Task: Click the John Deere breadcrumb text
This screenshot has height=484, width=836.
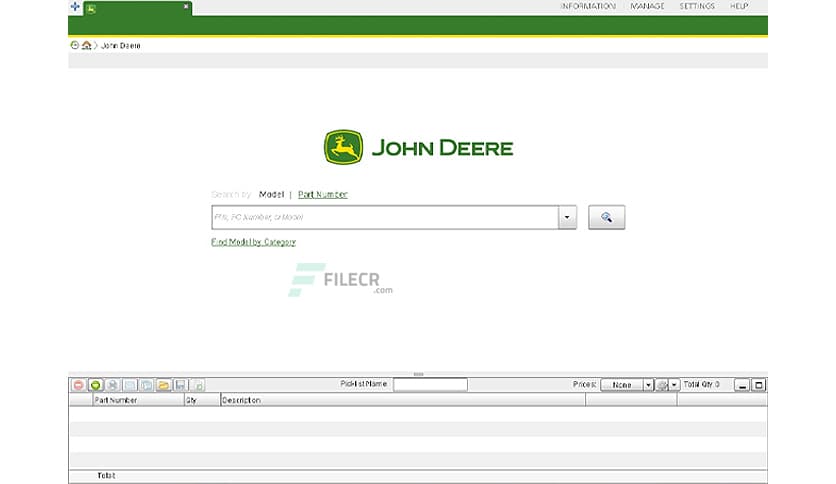Action: [121, 46]
